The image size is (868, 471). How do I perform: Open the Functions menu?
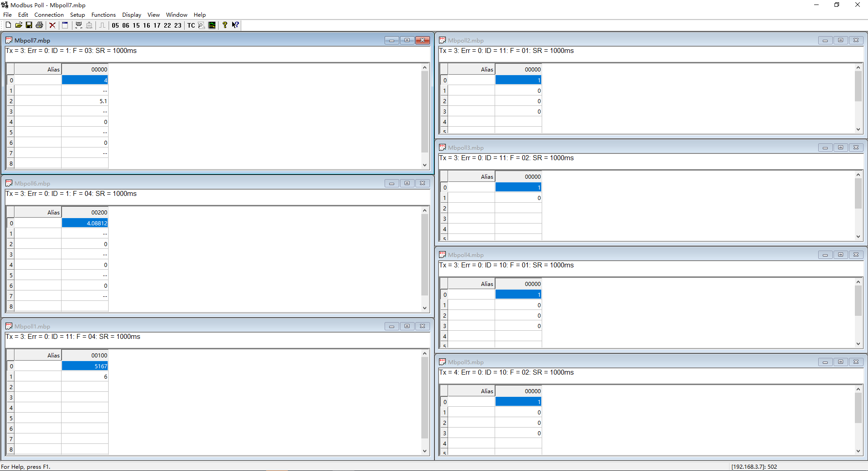coord(103,15)
